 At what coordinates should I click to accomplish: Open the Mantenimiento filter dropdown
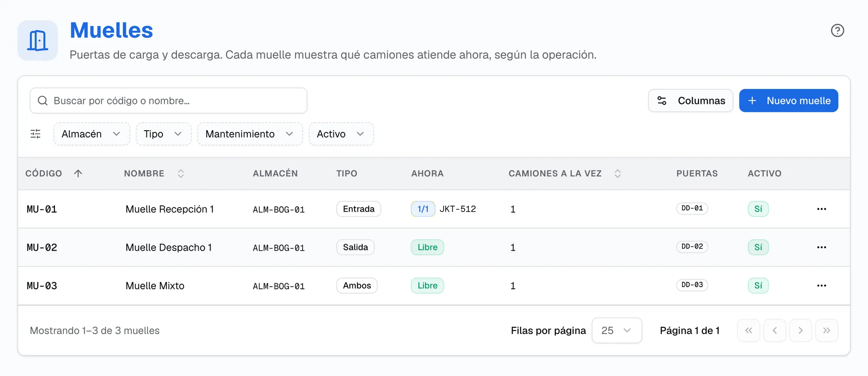click(250, 134)
